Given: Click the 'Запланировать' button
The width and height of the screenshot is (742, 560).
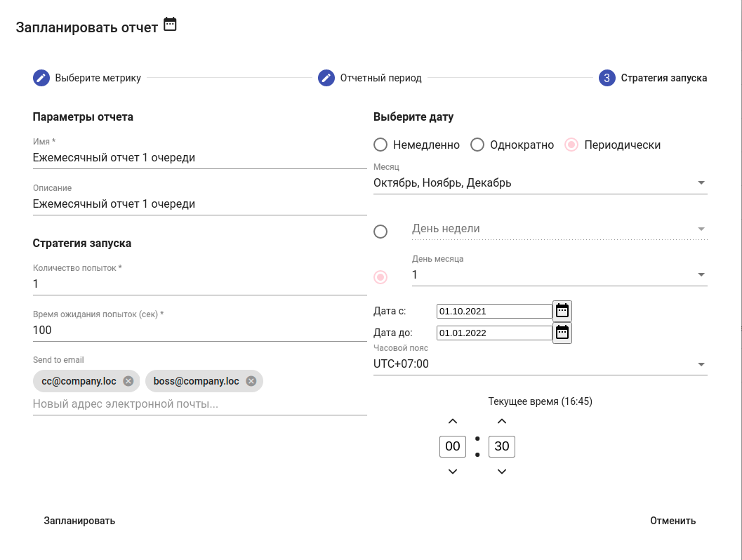Looking at the screenshot, I should click(x=79, y=521).
